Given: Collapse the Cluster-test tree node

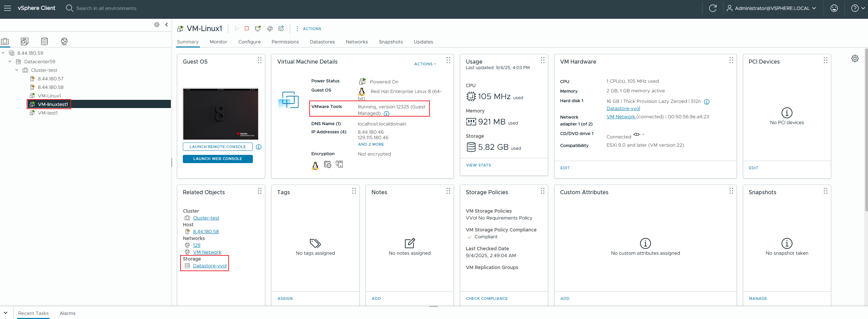Looking at the screenshot, I should 17,70.
